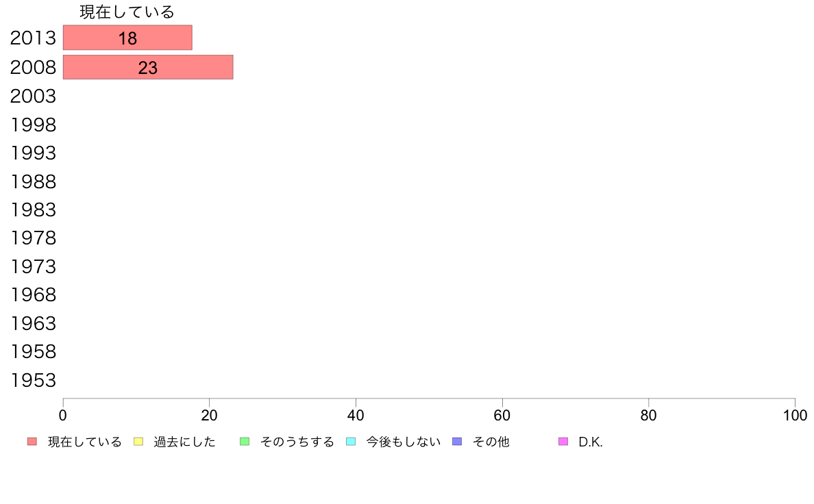Viewport: 814px width, 504px height.
Task: Click the 今後もしない legend text
Action: click(x=403, y=442)
